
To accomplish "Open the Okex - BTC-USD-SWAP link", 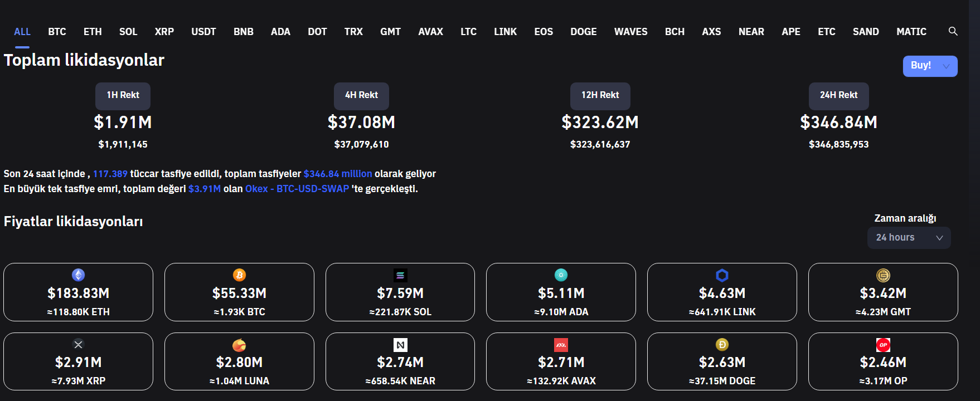I will click(x=297, y=189).
